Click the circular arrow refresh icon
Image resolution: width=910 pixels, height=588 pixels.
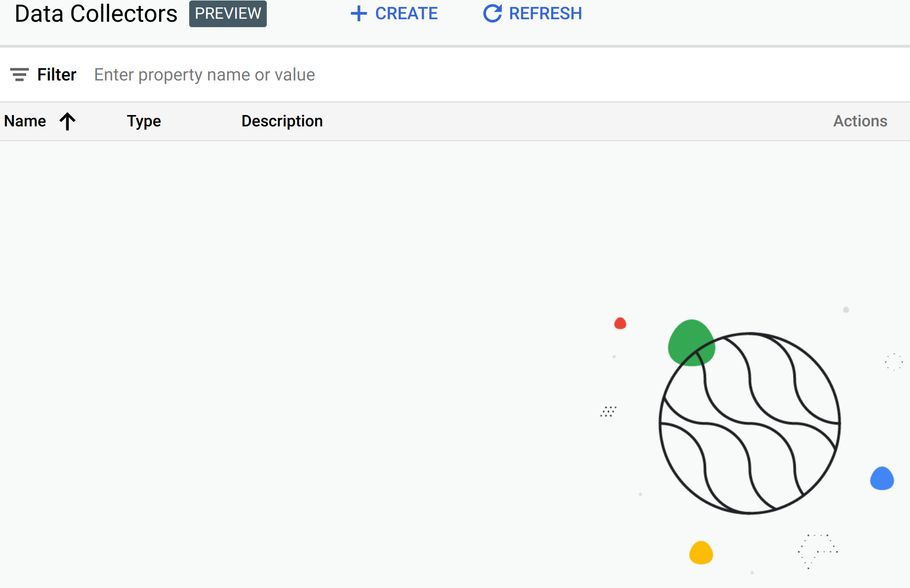tap(492, 13)
